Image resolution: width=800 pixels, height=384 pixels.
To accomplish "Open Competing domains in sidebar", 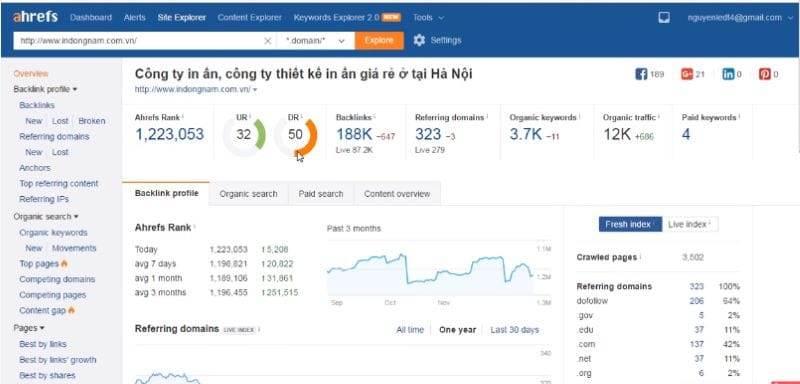I will click(57, 279).
